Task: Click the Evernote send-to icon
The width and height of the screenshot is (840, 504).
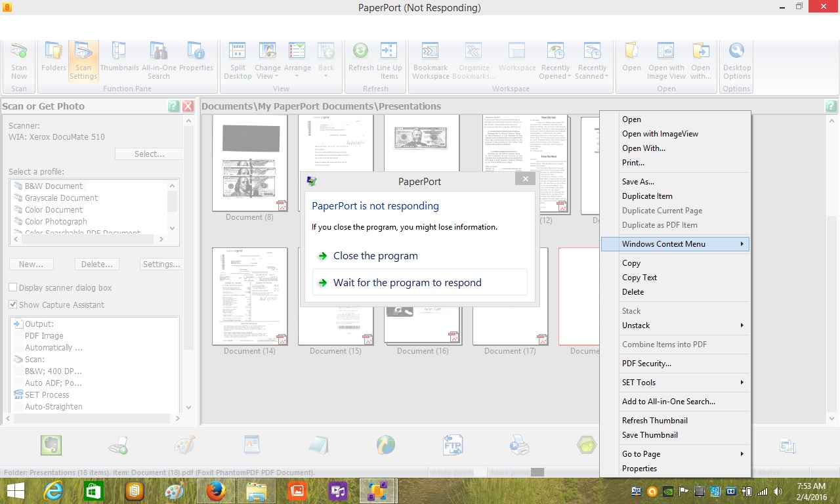Action: pyautogui.click(x=51, y=445)
